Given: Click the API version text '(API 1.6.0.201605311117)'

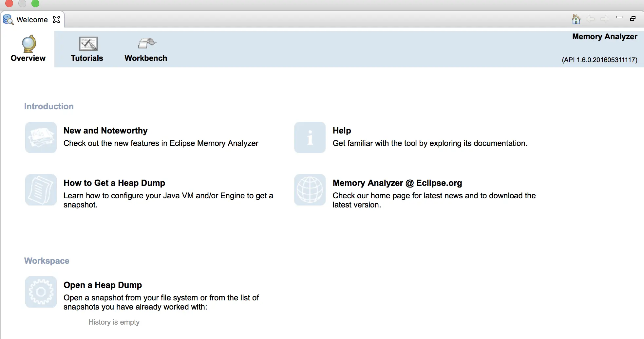Looking at the screenshot, I should click(599, 60).
